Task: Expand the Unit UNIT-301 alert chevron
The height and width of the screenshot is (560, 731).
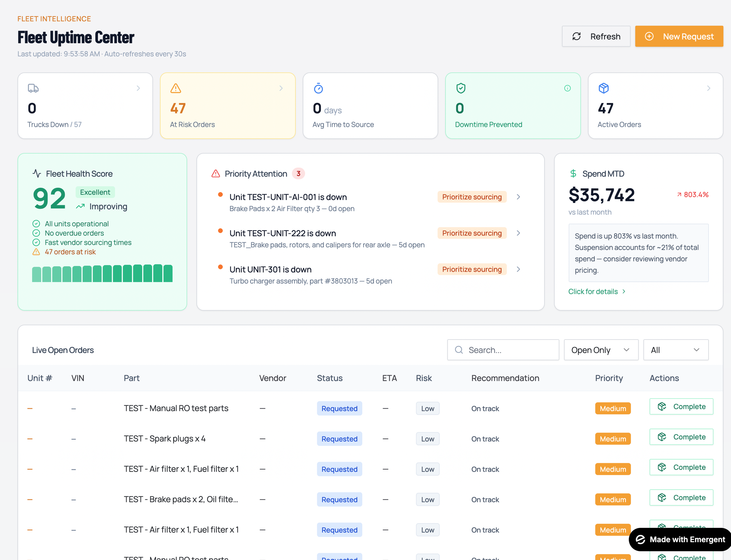Action: click(x=518, y=269)
